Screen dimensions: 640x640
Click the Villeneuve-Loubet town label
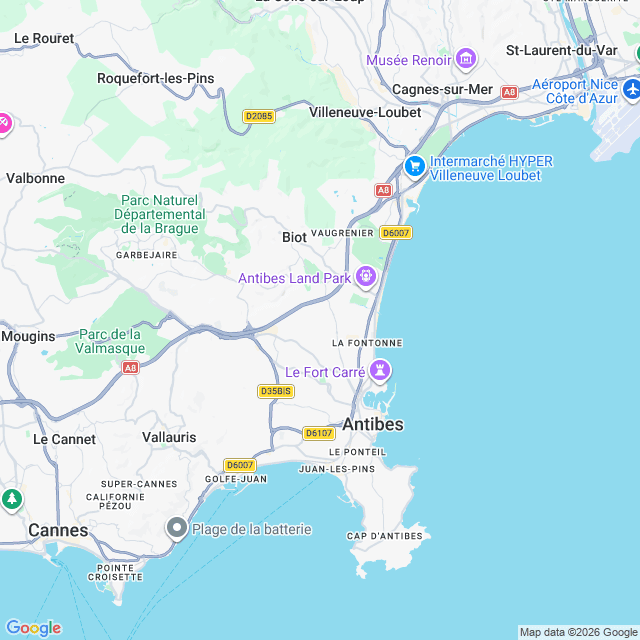(365, 113)
